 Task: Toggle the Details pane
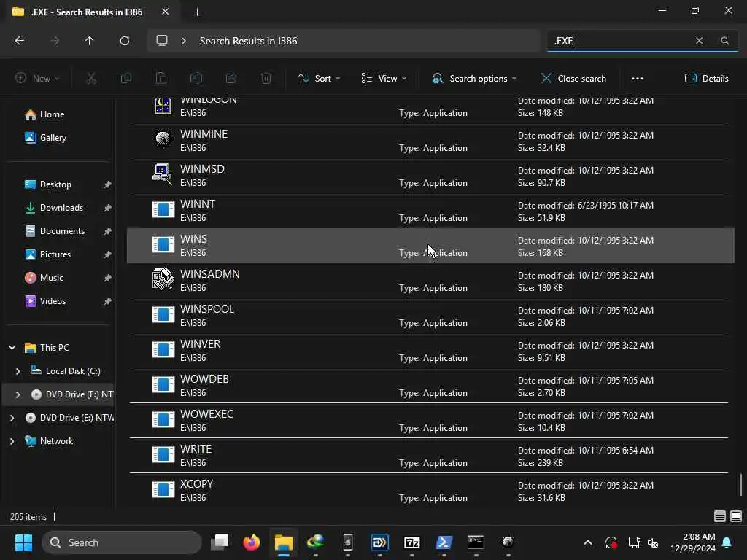click(706, 79)
